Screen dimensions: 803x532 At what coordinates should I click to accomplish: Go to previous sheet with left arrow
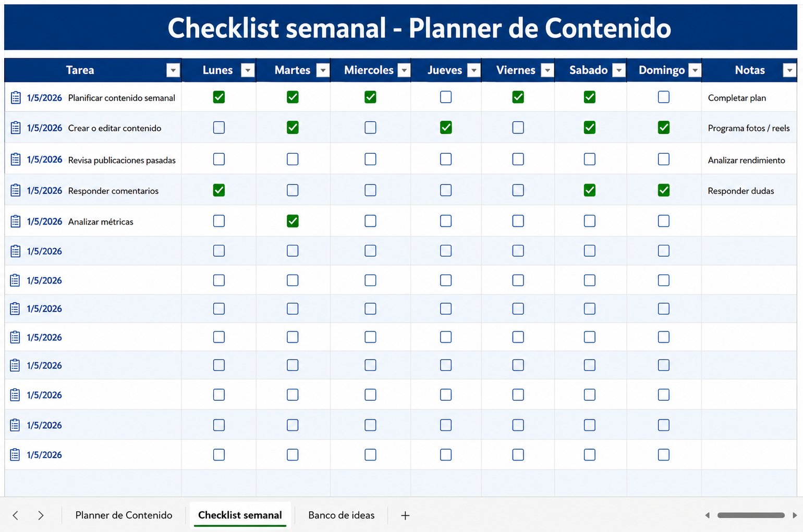pyautogui.click(x=16, y=515)
